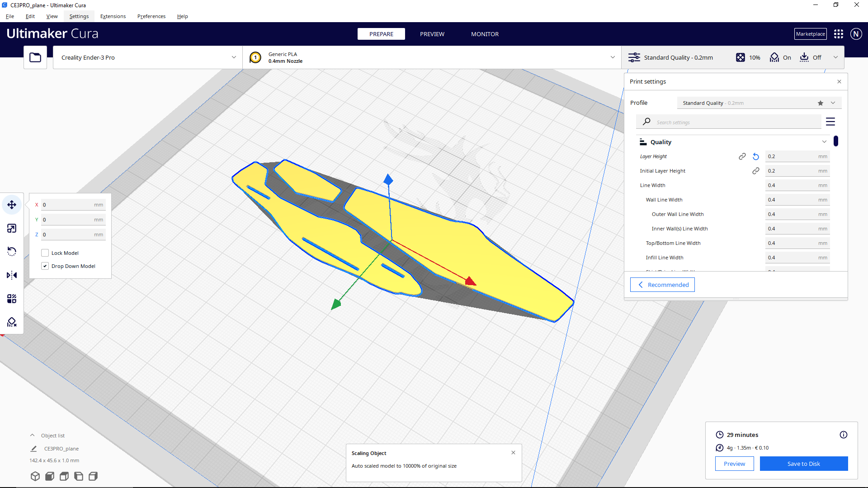Screen dimensions: 868x488
Task: Switch to the PREVIEW stage tab
Action: point(432,34)
